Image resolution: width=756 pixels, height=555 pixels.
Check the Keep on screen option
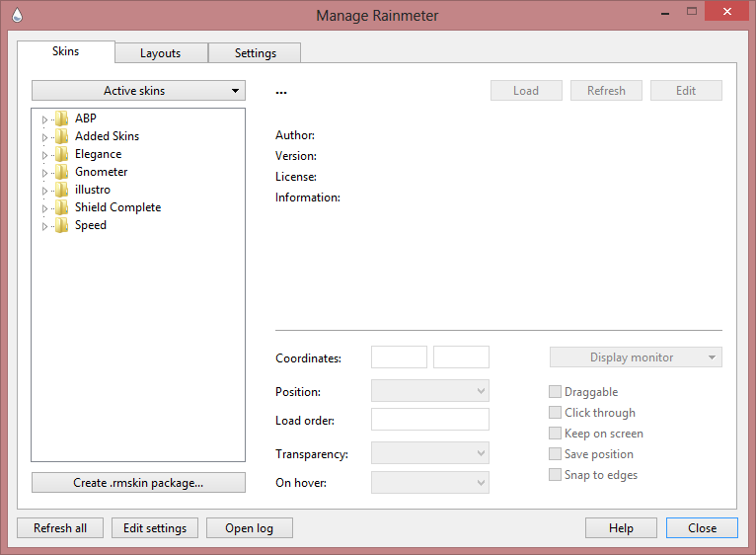[555, 433]
